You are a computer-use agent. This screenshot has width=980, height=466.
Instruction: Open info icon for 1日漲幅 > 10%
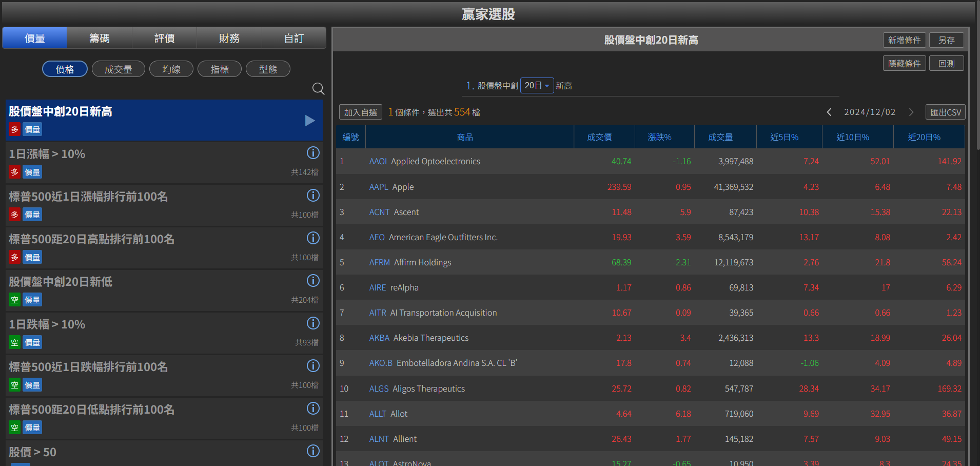point(312,153)
